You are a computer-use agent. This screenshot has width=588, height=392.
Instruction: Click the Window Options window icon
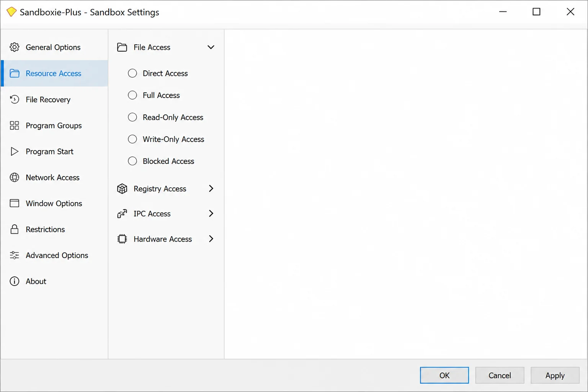15,203
